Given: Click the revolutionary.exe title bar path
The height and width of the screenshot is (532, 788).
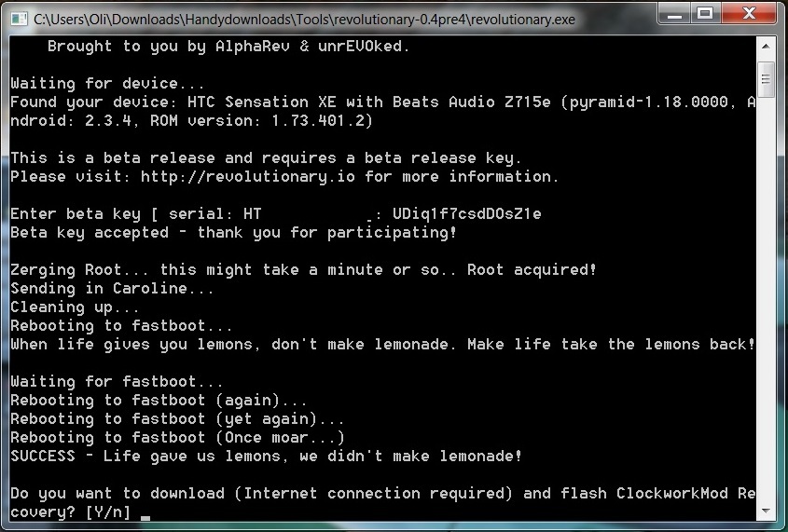Looking at the screenshot, I should pos(305,20).
